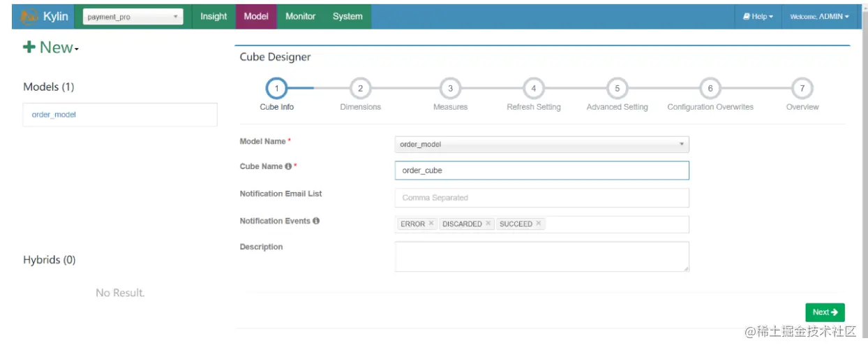This screenshot has width=868, height=350.
Task: Switch to the Insight tab
Action: (214, 16)
